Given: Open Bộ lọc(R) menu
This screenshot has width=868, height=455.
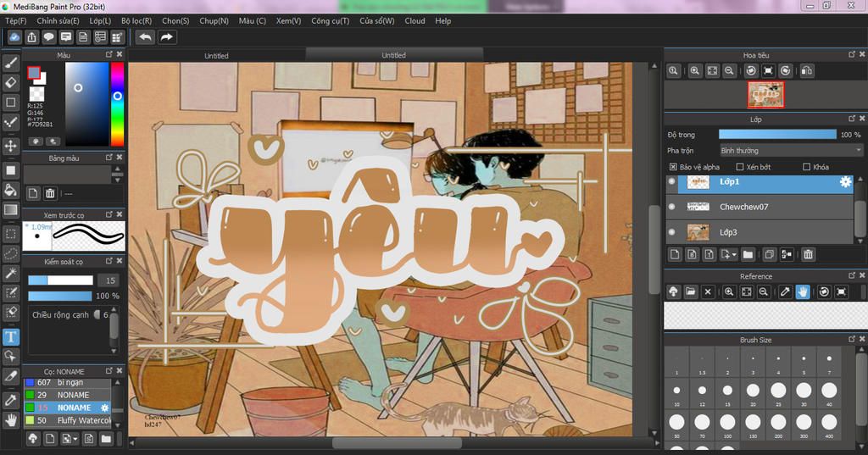Looking at the screenshot, I should tap(136, 20).
